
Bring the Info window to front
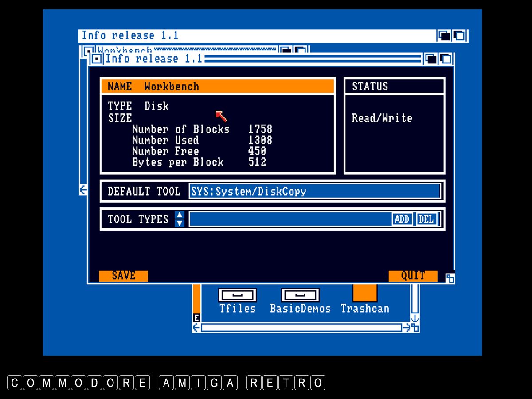click(x=445, y=59)
